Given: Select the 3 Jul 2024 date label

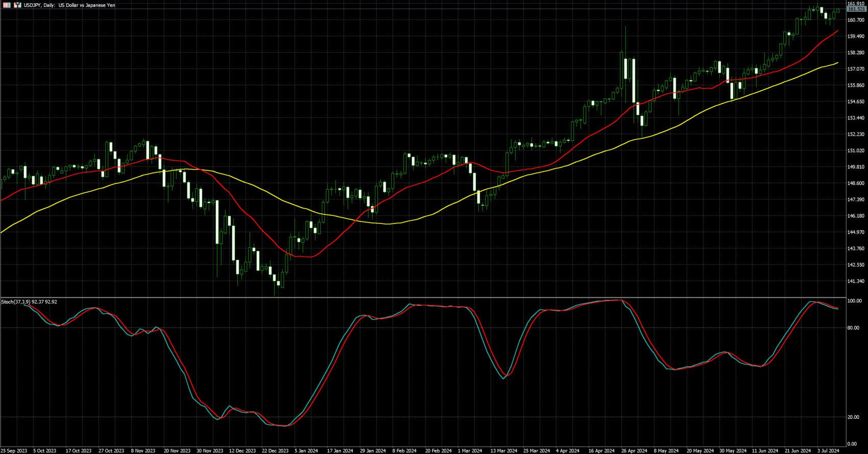Looking at the screenshot, I should point(828,451).
